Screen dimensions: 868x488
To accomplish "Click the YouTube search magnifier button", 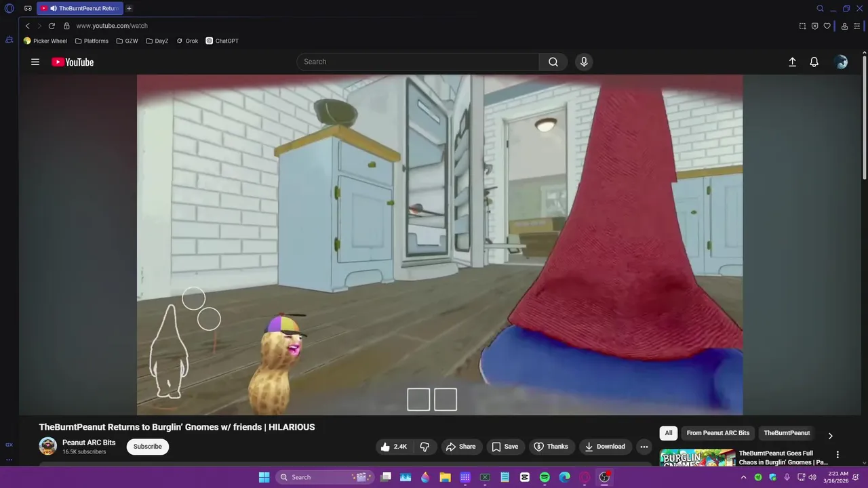I will [x=553, y=62].
